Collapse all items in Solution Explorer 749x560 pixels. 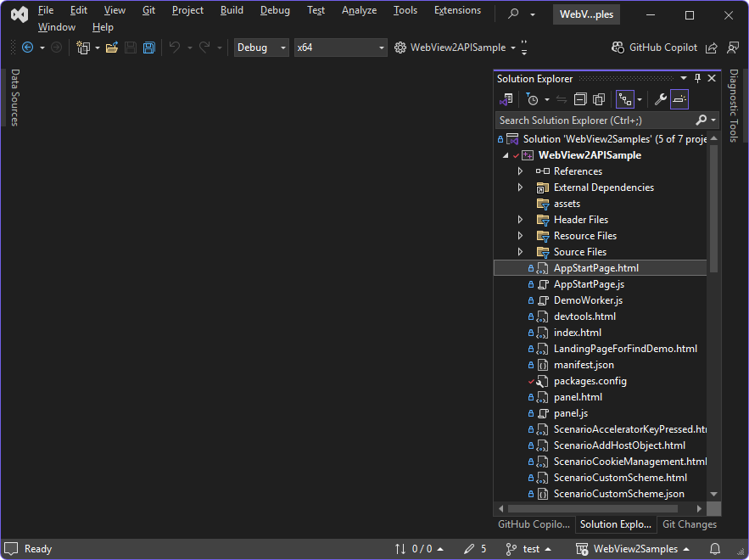pyautogui.click(x=579, y=99)
